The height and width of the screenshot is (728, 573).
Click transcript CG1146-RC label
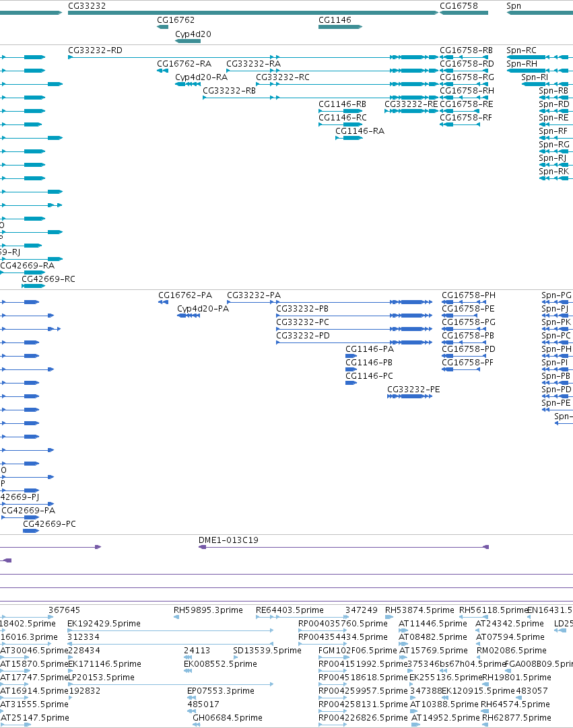click(x=343, y=118)
